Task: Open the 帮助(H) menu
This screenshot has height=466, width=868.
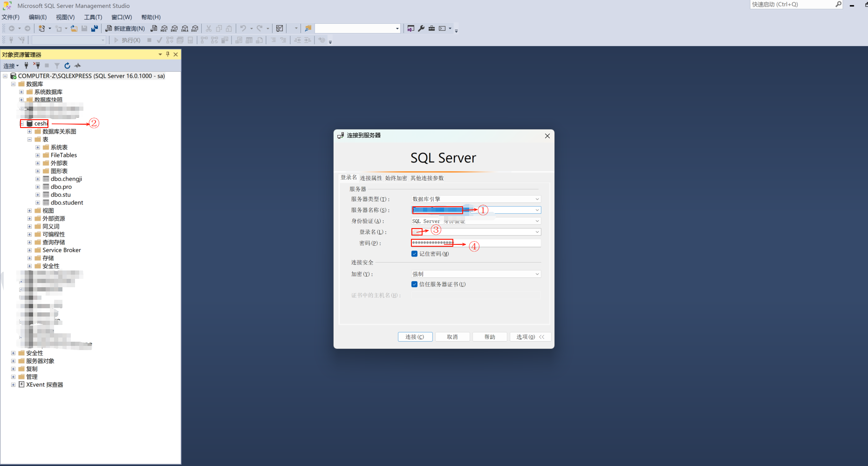Action: pos(151,17)
